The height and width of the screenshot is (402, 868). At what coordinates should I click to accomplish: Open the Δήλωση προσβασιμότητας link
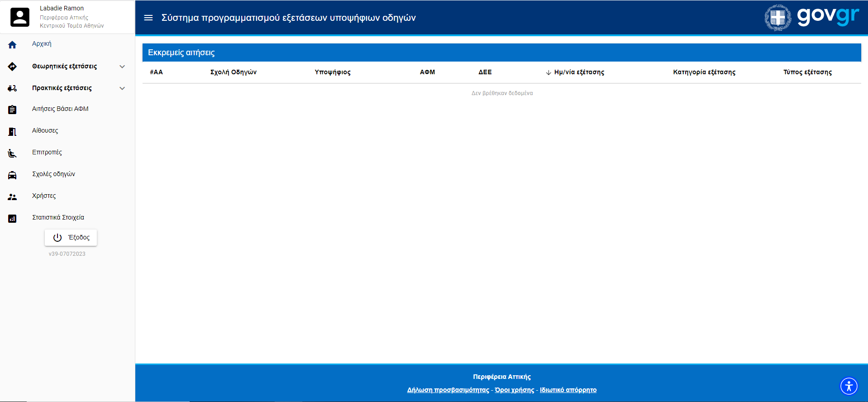click(448, 390)
